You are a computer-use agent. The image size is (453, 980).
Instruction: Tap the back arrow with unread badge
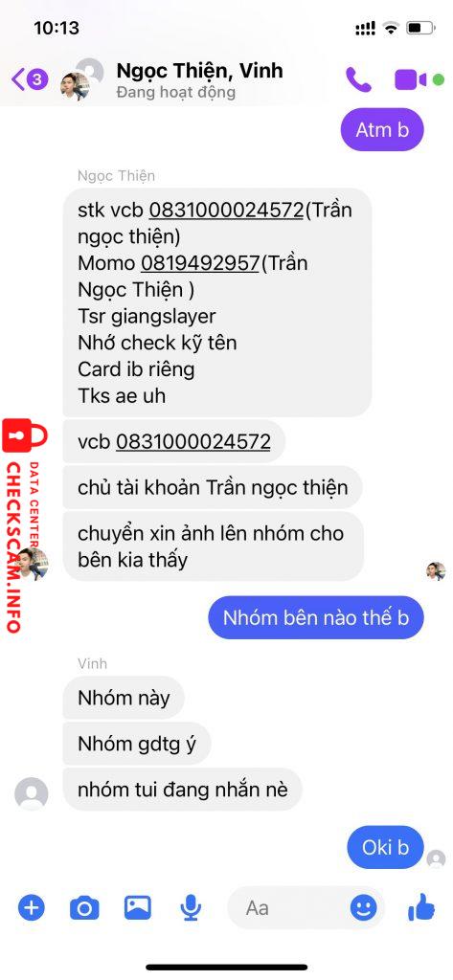click(x=30, y=79)
